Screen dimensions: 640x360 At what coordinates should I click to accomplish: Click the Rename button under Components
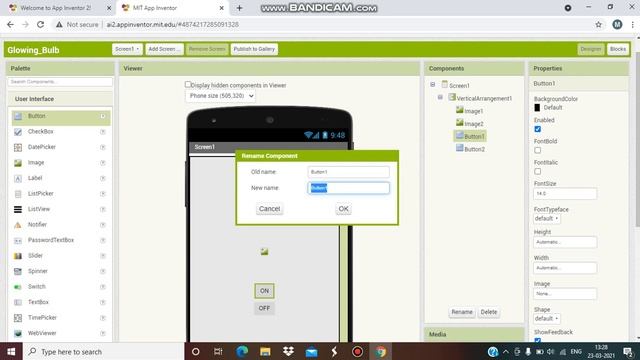tap(462, 312)
